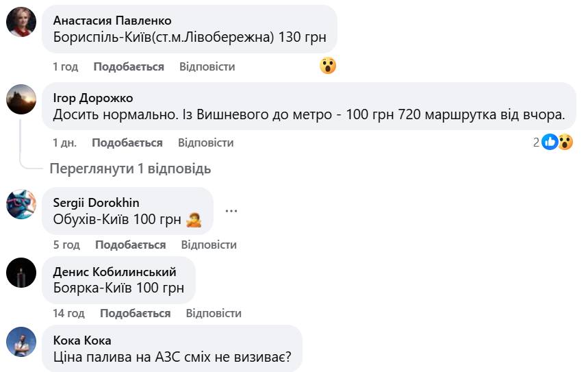Open three-dot menu beside Sergii Dorokhin's comment
The image size is (588, 372).
[231, 210]
